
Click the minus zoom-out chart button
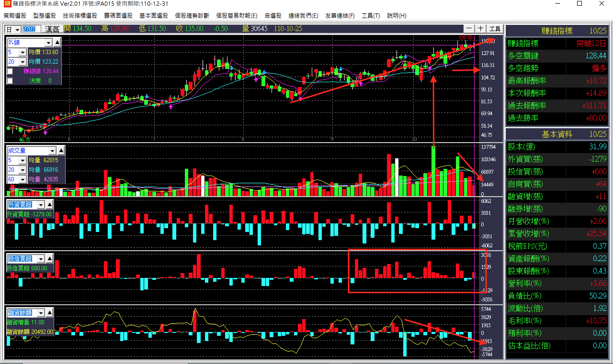(x=469, y=29)
